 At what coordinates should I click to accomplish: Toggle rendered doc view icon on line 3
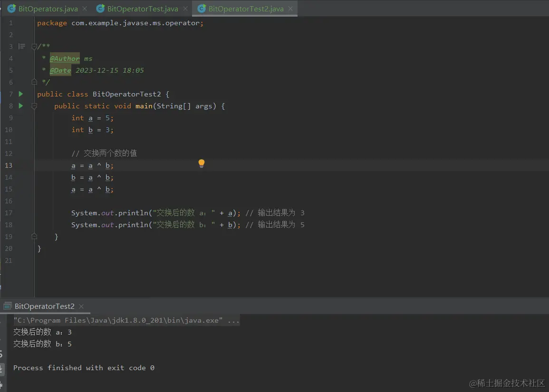click(22, 46)
